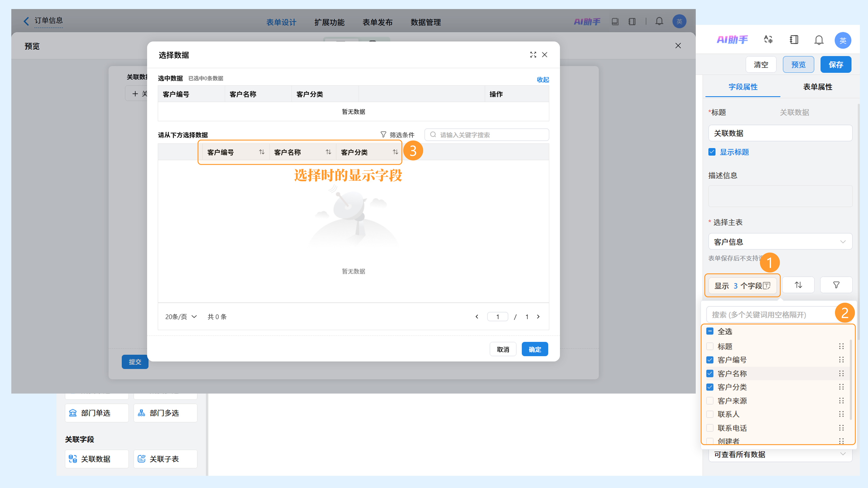Sort by 客户分类 column

(395, 152)
